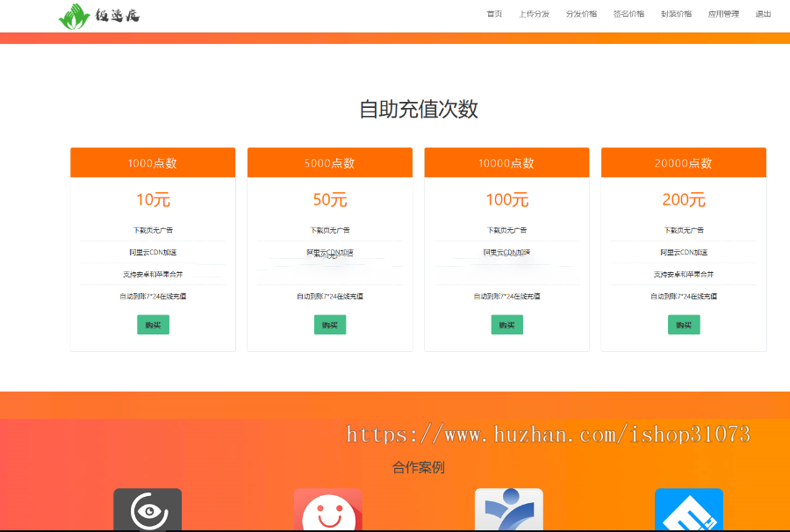Navigate to 封装价格
Image resolution: width=790 pixels, height=532 pixels.
[x=678, y=13]
